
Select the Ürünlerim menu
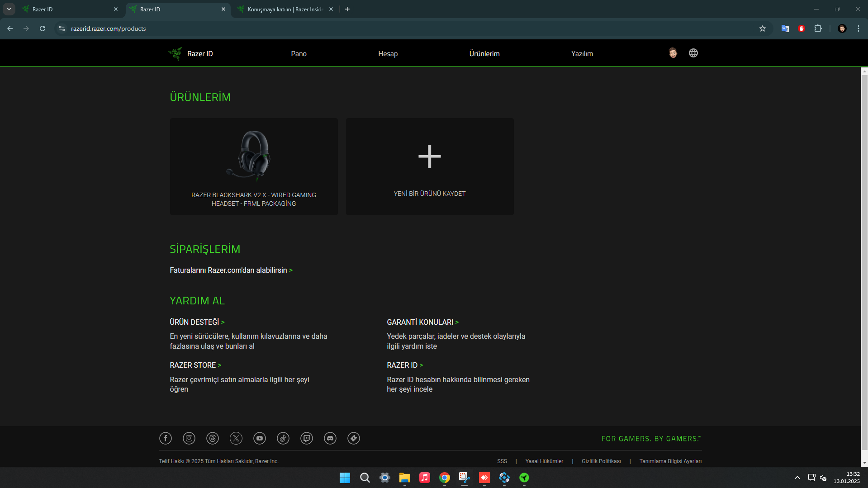pyautogui.click(x=484, y=53)
